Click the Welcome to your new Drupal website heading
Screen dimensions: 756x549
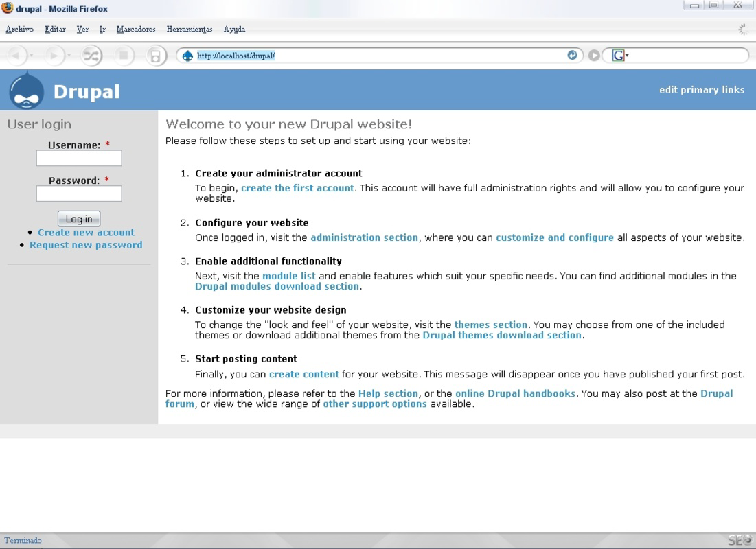[x=288, y=124]
